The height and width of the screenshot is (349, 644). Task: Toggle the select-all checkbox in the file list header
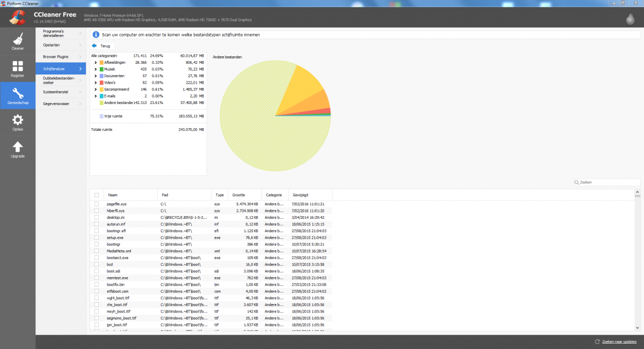[x=97, y=195]
